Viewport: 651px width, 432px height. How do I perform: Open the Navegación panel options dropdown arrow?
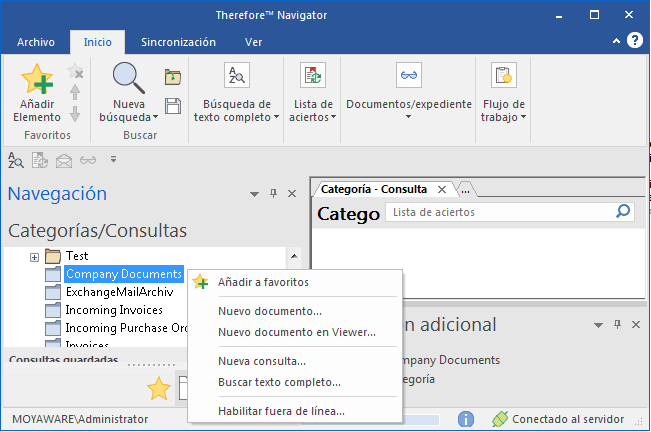coord(254,194)
